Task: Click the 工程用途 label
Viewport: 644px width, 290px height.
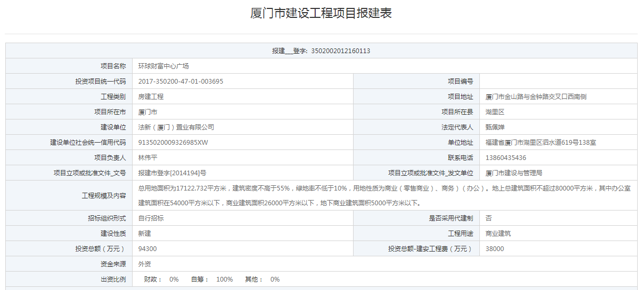Action: click(x=460, y=234)
